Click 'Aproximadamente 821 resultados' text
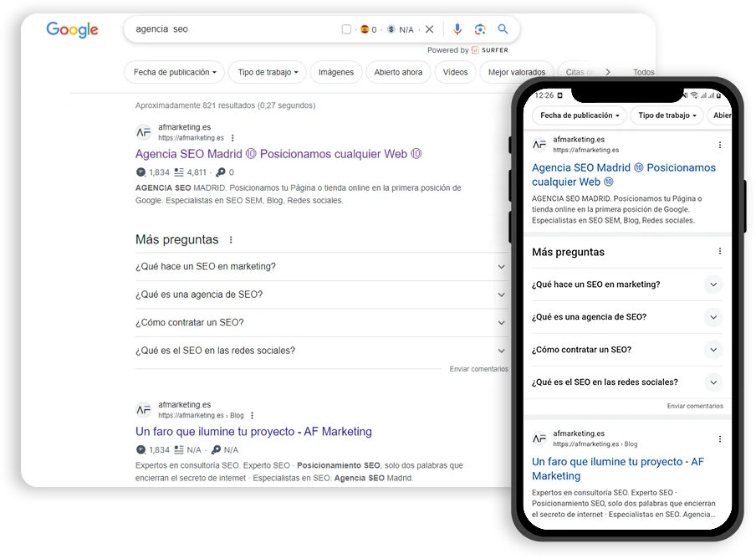Viewport: 756px width, 559px height. point(225,105)
